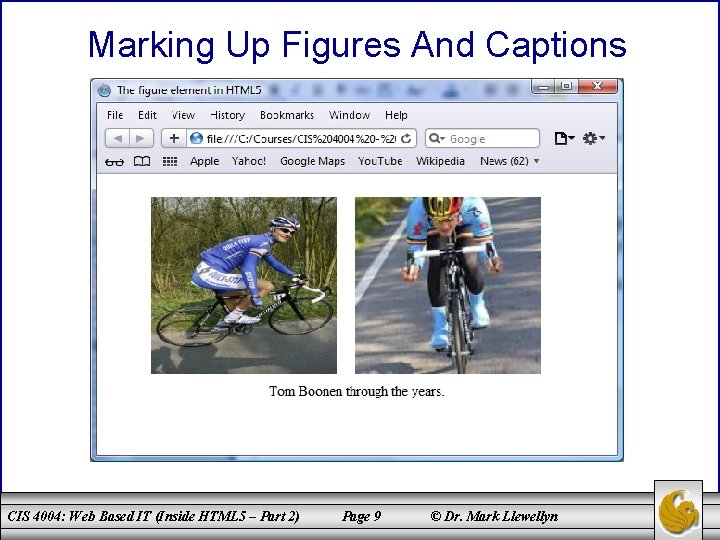
Task: Open the gear settings menu
Action: click(x=594, y=138)
